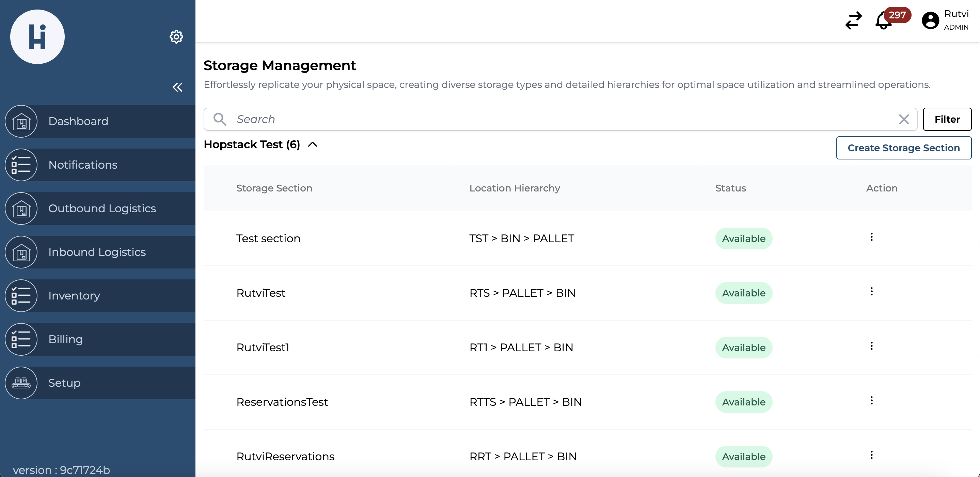Viewport: 980px width, 477px height.
Task: Select the Setup sidebar item
Action: (x=64, y=383)
